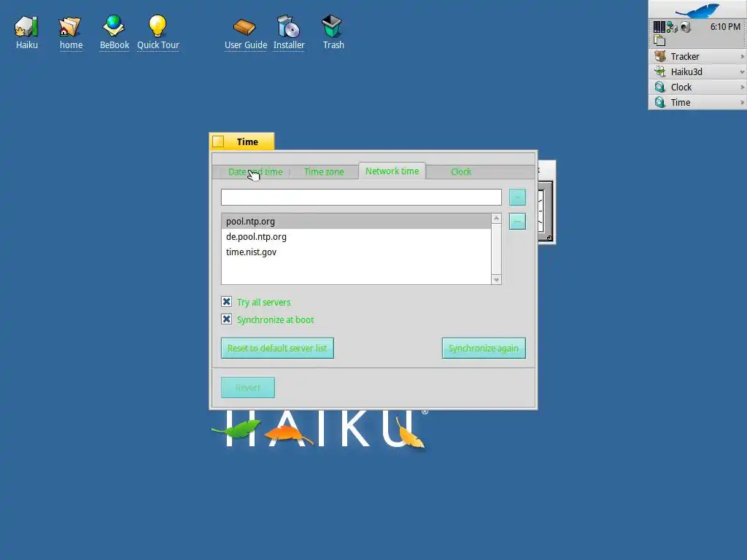Click the small button beside the server list
This screenshot has height=560, width=747.
(x=517, y=222)
